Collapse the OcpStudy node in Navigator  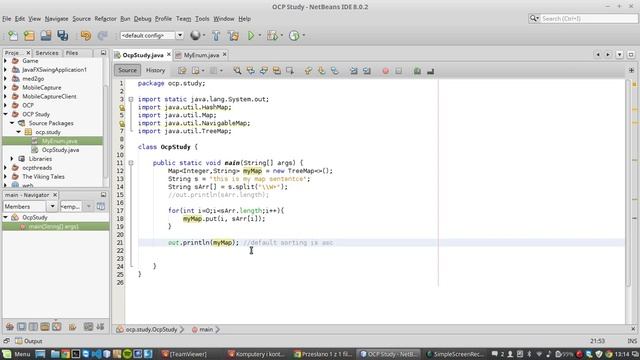pos(5,218)
